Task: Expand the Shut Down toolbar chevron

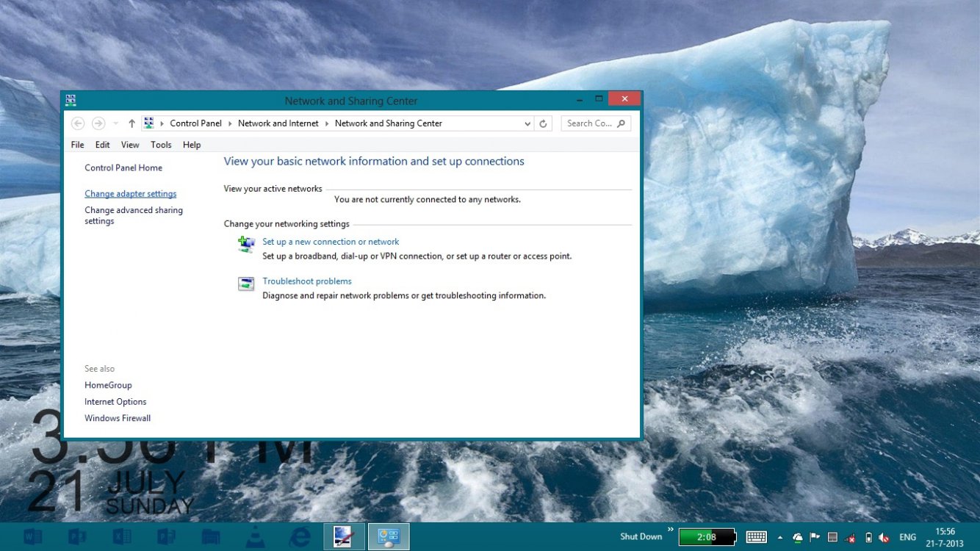Action: 670,530
